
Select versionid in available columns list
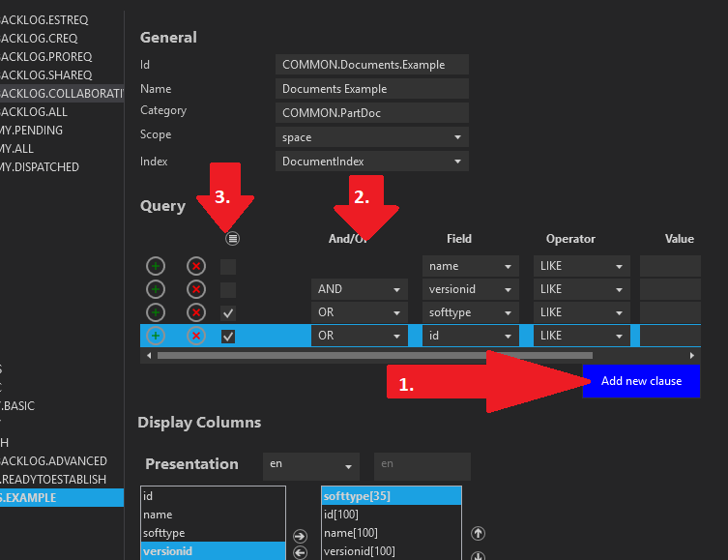point(213,551)
